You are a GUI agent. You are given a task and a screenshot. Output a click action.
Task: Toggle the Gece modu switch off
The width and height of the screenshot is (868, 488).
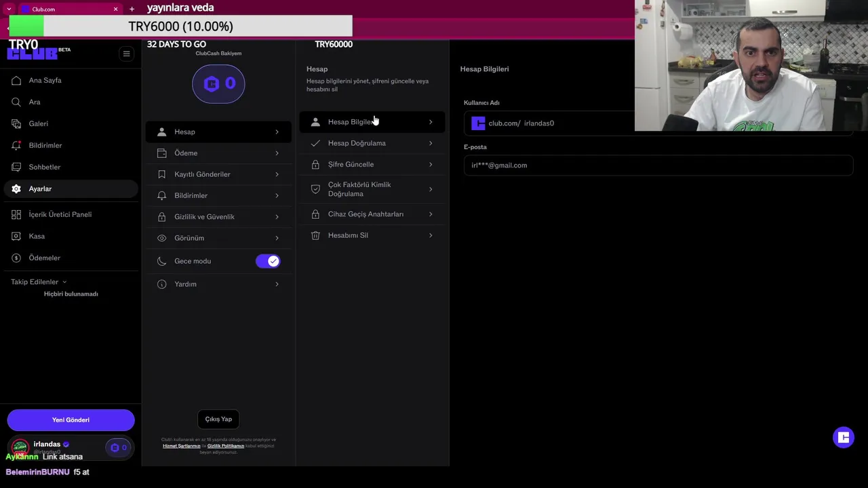coord(268,261)
